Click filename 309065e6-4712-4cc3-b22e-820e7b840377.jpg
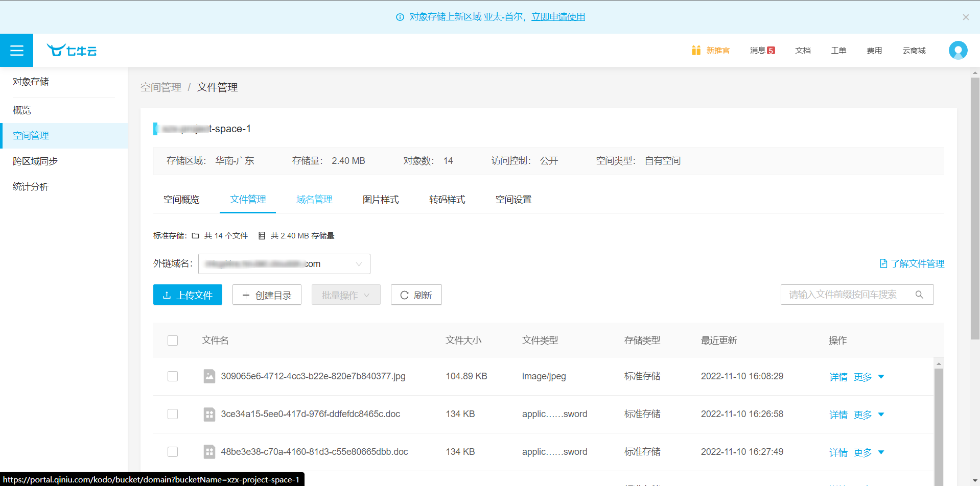The width and height of the screenshot is (980, 486). [313, 376]
